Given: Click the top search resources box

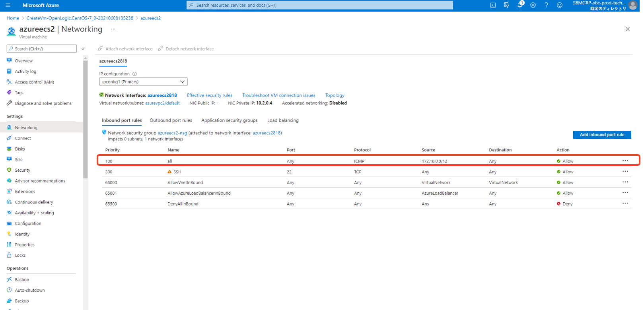Looking at the screenshot, I should tap(320, 5).
